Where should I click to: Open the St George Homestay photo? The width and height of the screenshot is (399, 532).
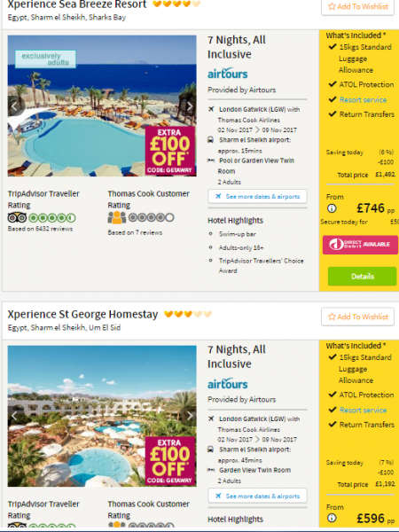102,416
